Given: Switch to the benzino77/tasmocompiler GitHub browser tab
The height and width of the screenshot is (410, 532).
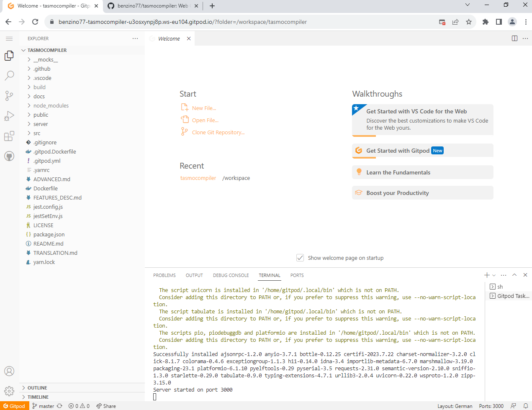Looking at the screenshot, I should tap(153, 6).
